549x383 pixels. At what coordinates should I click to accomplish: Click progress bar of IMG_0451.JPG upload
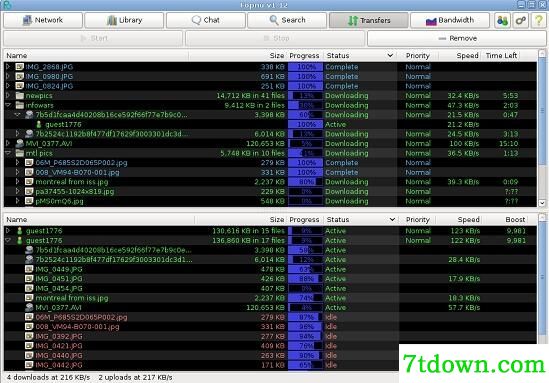point(305,279)
